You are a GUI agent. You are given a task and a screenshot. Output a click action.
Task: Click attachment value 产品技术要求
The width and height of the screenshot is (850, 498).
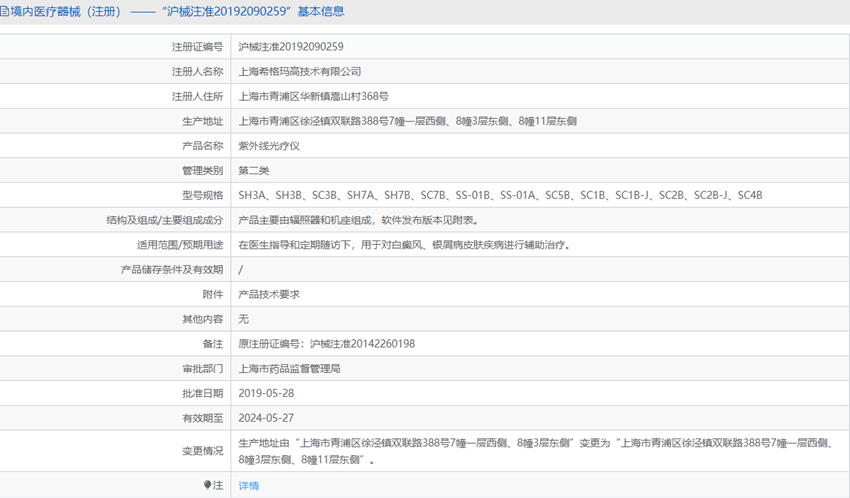pyautogui.click(x=269, y=294)
